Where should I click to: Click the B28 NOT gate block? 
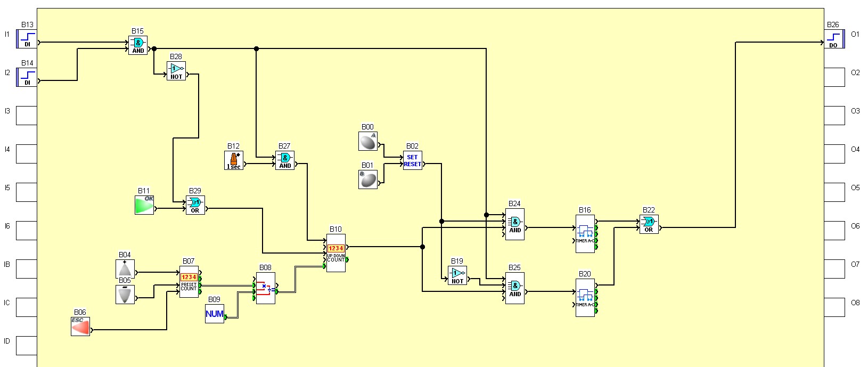point(176,71)
